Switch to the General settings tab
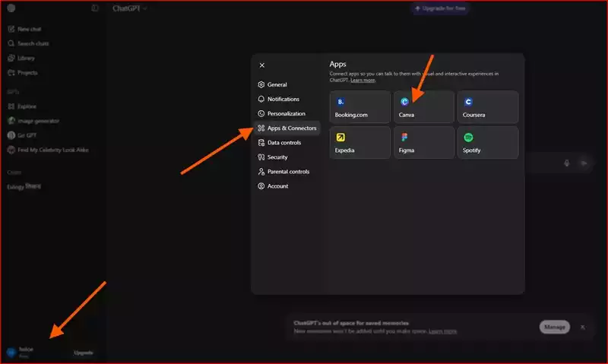The height and width of the screenshot is (364, 608). (277, 84)
